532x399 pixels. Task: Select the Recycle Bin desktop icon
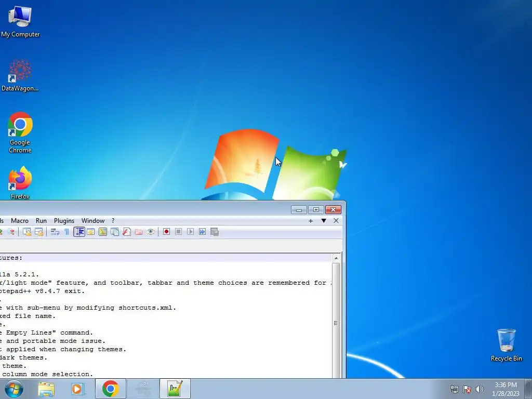[x=506, y=345]
